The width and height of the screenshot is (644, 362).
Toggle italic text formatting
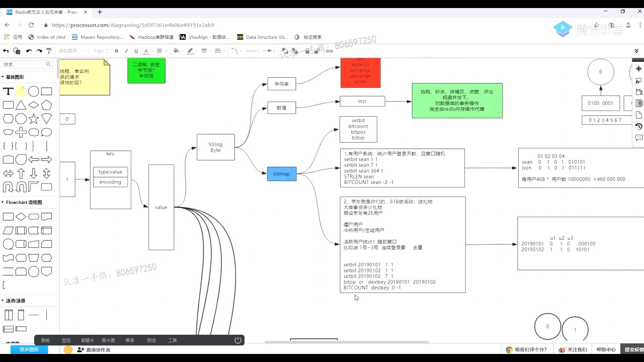coord(126,51)
